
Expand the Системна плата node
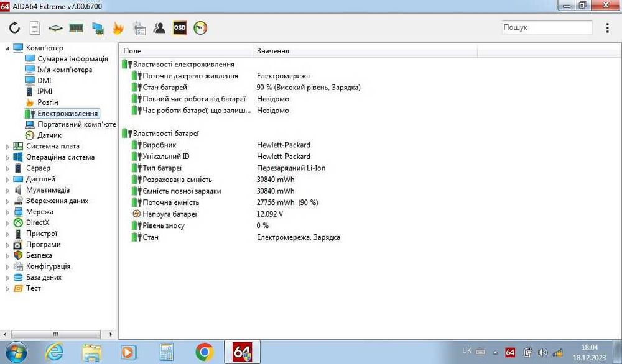click(x=7, y=147)
